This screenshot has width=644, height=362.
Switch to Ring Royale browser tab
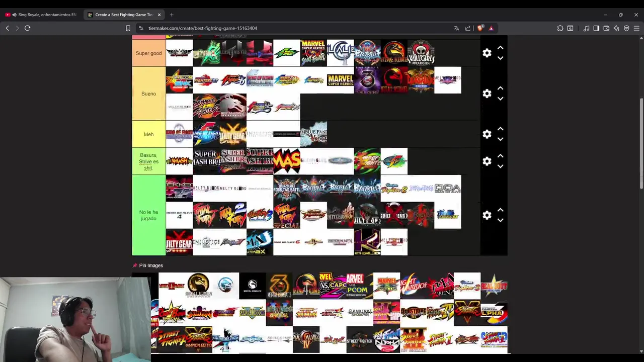click(x=41, y=15)
